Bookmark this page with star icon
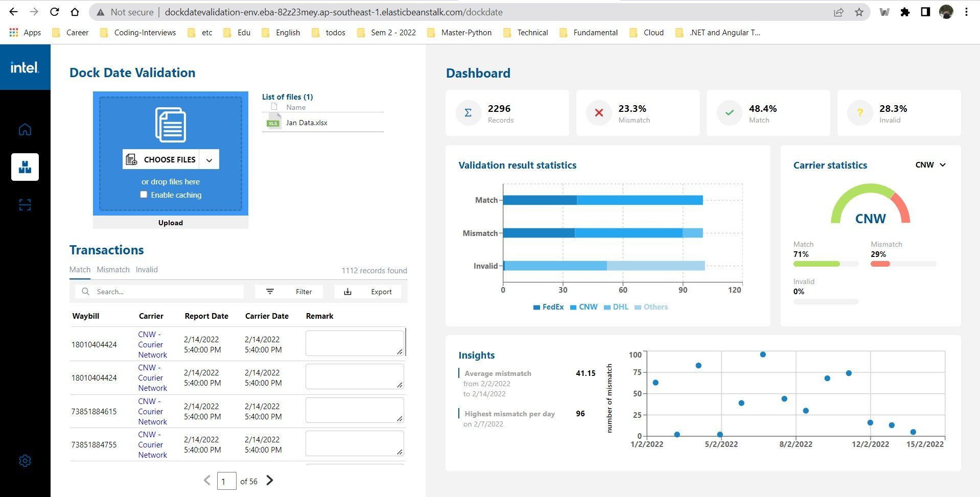Screen dimensions: 980x497 click(x=859, y=12)
